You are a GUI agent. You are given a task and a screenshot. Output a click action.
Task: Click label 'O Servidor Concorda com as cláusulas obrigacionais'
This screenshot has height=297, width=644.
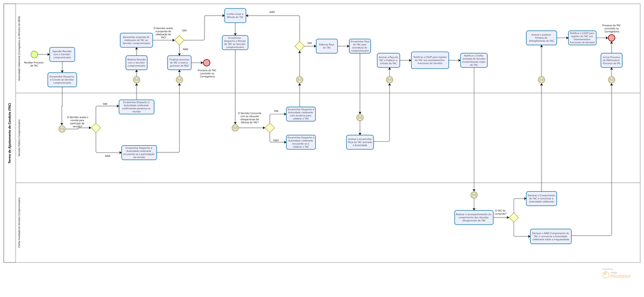click(249, 118)
